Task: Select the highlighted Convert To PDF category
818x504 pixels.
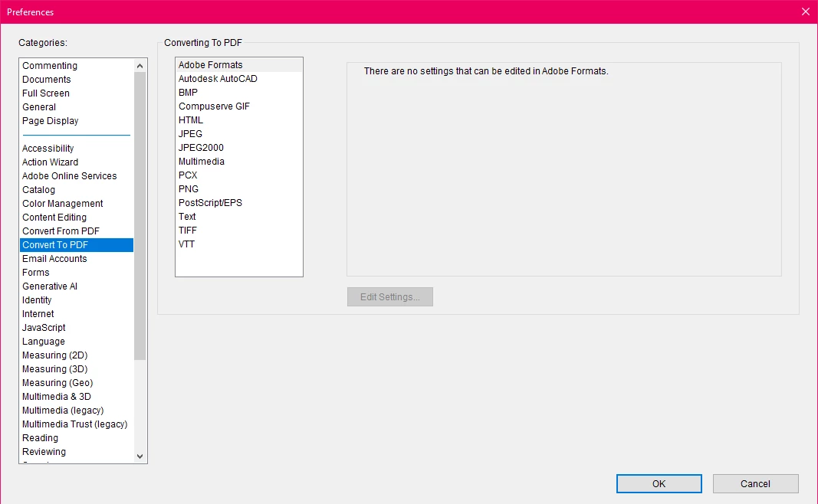Action: (77, 245)
